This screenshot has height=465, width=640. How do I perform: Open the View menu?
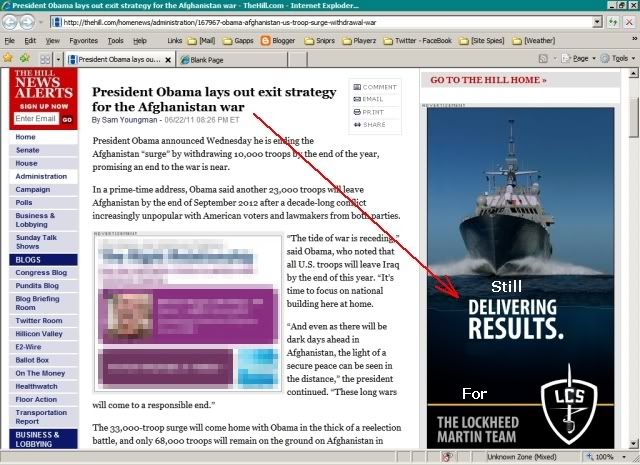tap(52, 40)
